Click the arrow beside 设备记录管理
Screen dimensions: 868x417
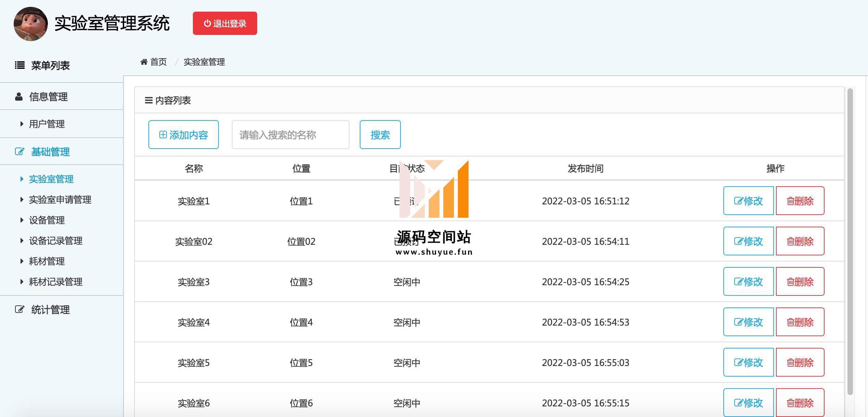[22, 241]
